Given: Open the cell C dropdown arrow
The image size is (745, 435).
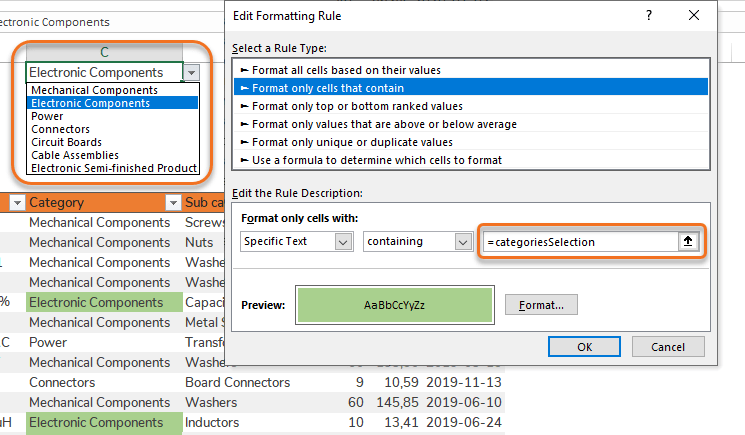Looking at the screenshot, I should tap(192, 72).
